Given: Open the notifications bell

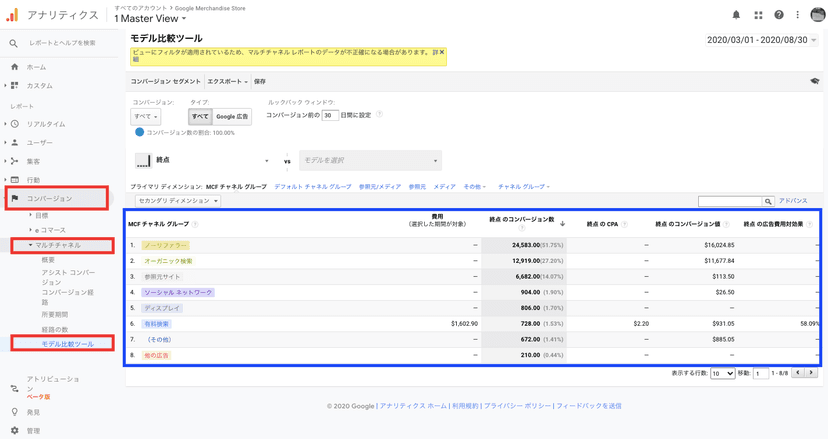Looking at the screenshot, I should click(x=736, y=15).
